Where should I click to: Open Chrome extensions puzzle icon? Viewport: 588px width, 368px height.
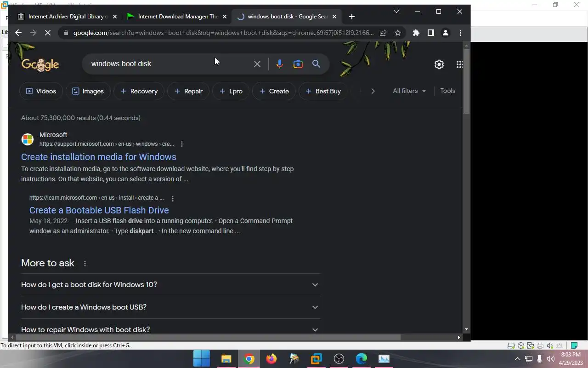pos(416,33)
